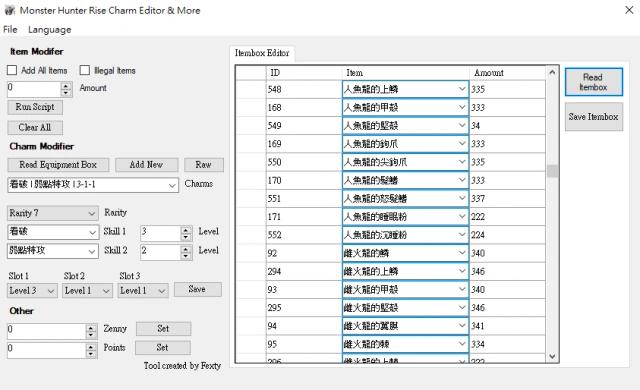Click amount cell 335 for ID 548
Image resolution: width=640 pixels, height=390 pixels.
(x=507, y=89)
